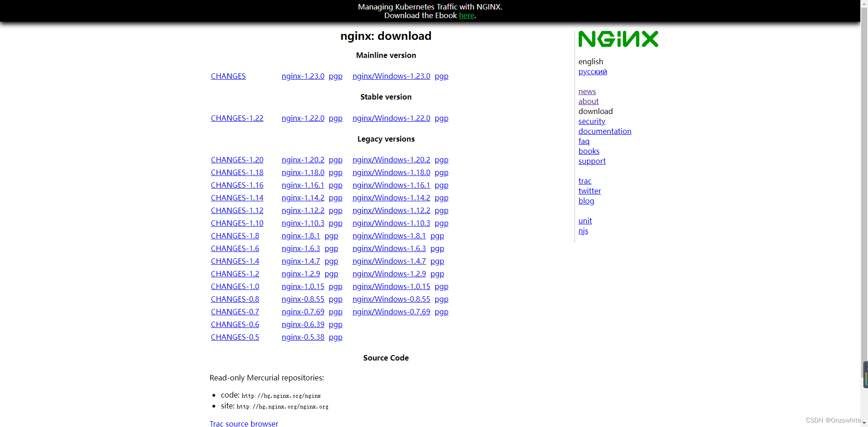Viewport: 868px width, 427px height.
Task: Download nginx-1.4.7
Action: click(301, 261)
